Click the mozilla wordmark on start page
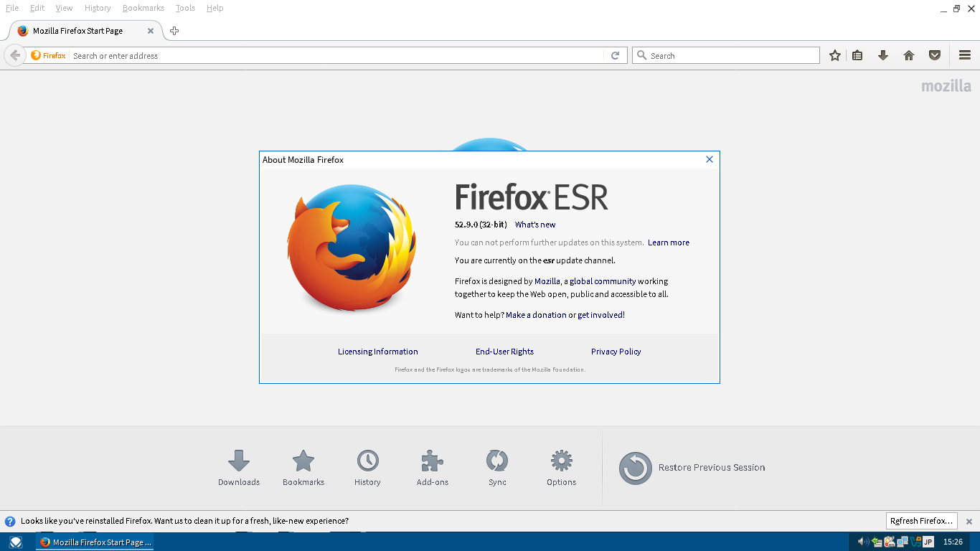 [x=946, y=86]
